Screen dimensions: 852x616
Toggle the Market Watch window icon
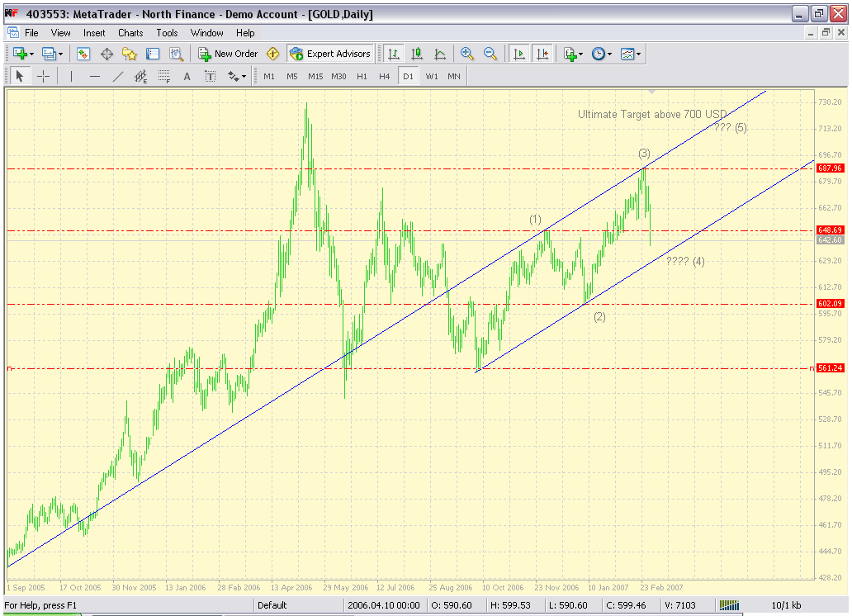[83, 54]
